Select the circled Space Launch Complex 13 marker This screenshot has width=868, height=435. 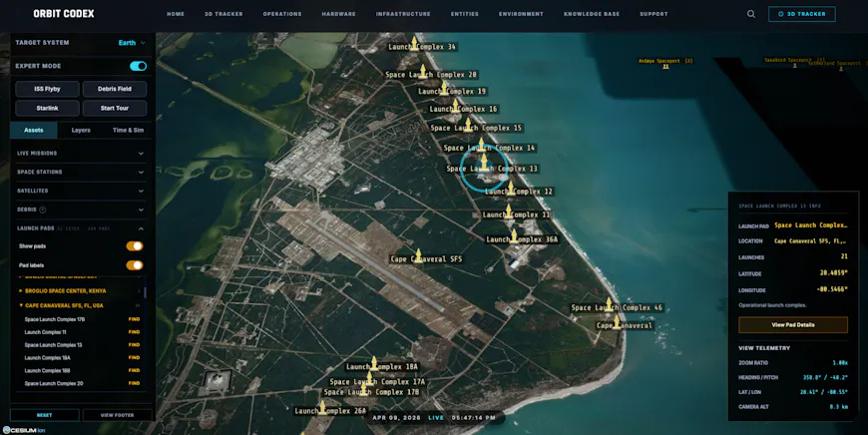(484, 163)
